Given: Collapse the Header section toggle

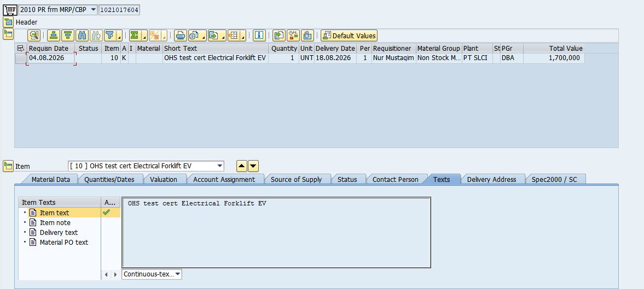Looking at the screenshot, I should click(x=8, y=22).
